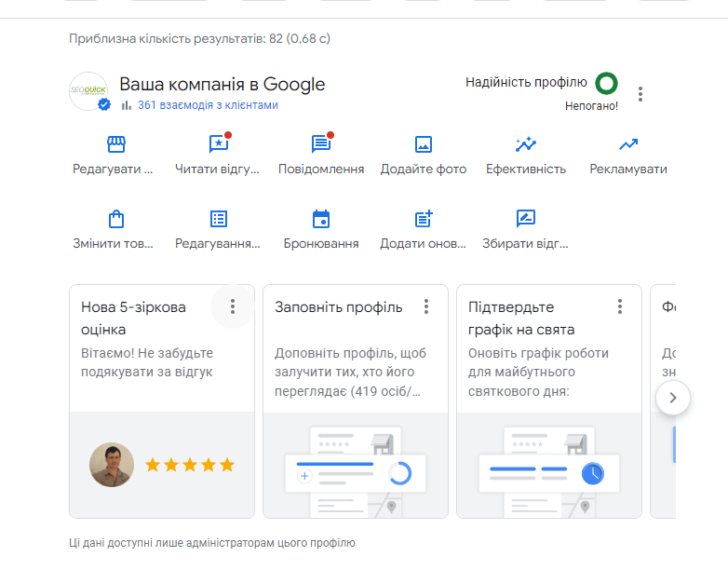
Task: Open 361 взаємодія з клієнтами link
Action: (208, 105)
